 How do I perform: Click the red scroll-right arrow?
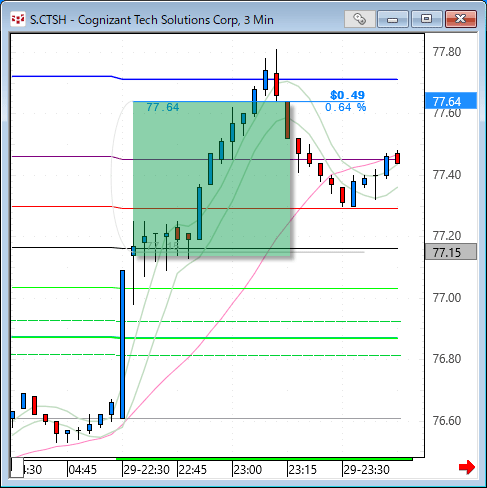467,467
